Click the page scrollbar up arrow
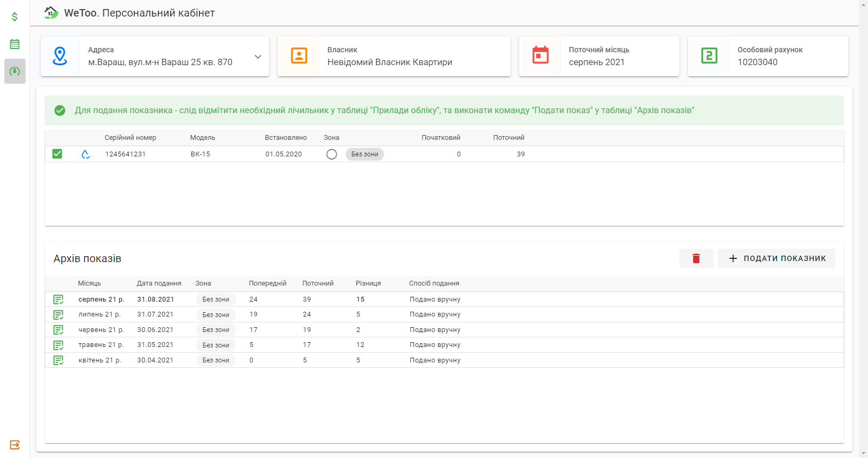 864,4
